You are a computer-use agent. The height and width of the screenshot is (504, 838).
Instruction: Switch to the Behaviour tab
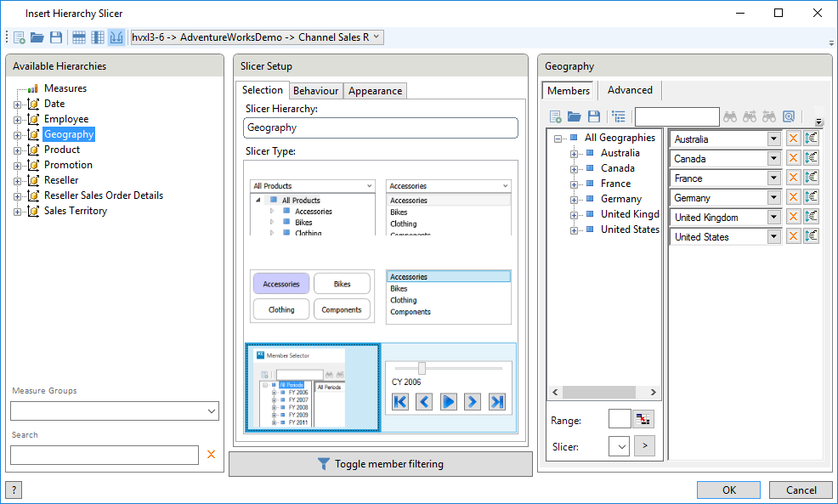pyautogui.click(x=315, y=90)
